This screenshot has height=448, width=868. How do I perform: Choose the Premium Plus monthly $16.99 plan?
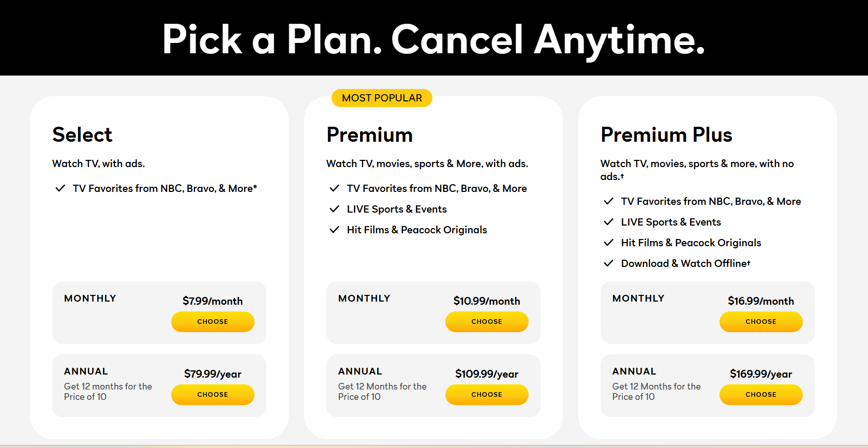[761, 321]
